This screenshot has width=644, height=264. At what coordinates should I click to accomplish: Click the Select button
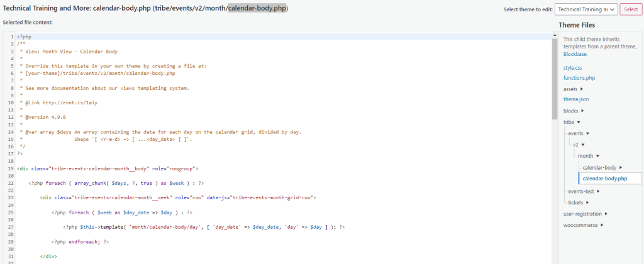630,9
